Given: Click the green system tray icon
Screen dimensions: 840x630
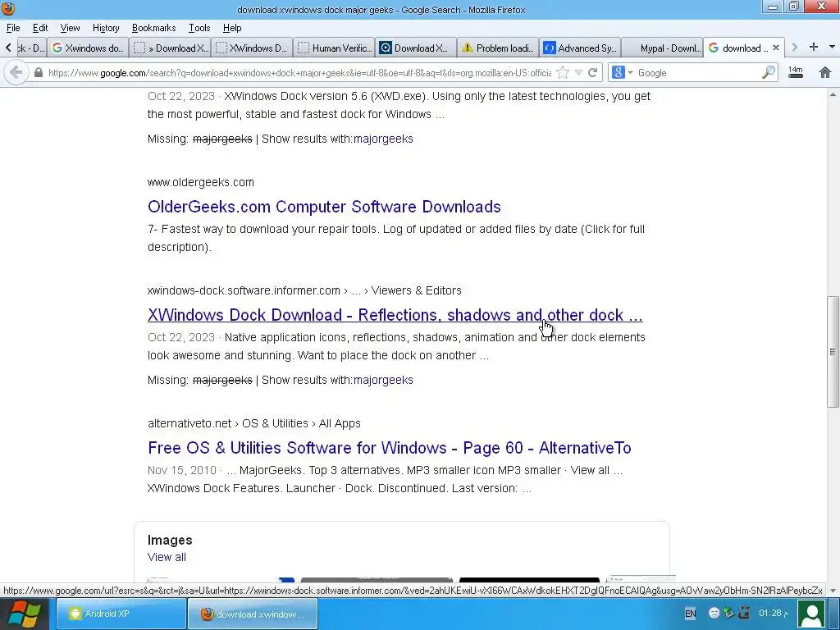Looking at the screenshot, I should tap(728, 613).
